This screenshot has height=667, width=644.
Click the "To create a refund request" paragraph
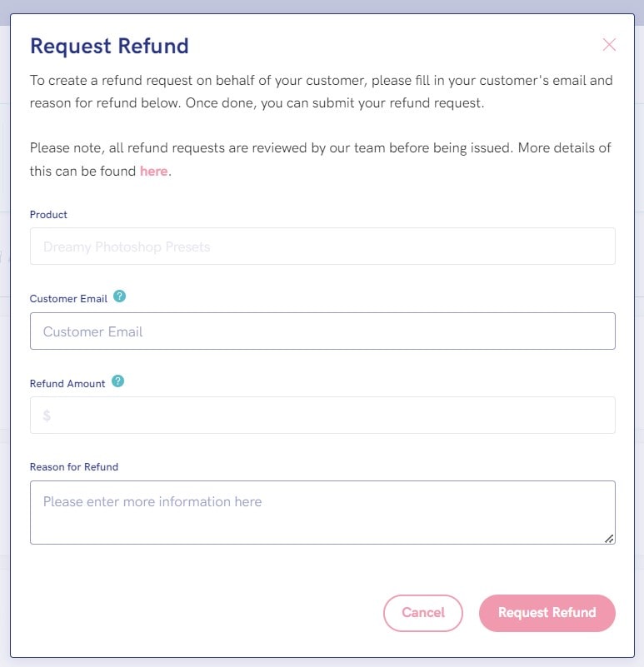pos(322,92)
